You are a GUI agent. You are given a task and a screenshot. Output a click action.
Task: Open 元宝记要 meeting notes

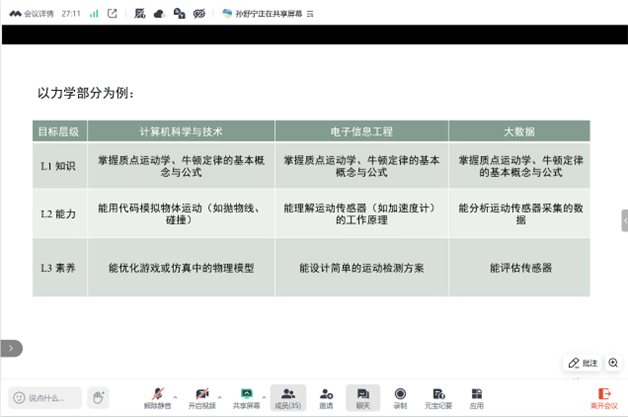click(438, 397)
